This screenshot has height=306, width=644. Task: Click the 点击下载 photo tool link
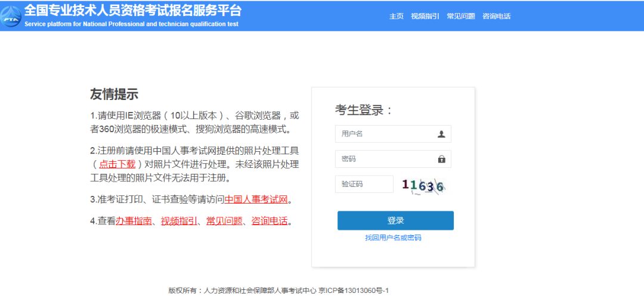click(x=117, y=164)
